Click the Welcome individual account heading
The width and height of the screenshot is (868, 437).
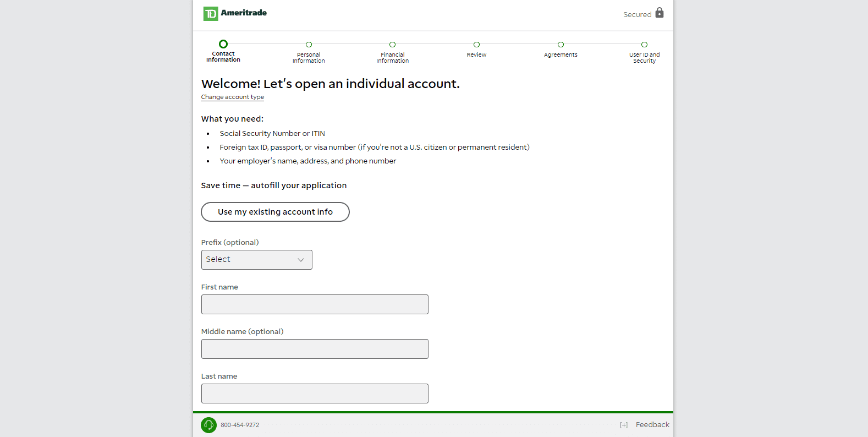(x=330, y=84)
